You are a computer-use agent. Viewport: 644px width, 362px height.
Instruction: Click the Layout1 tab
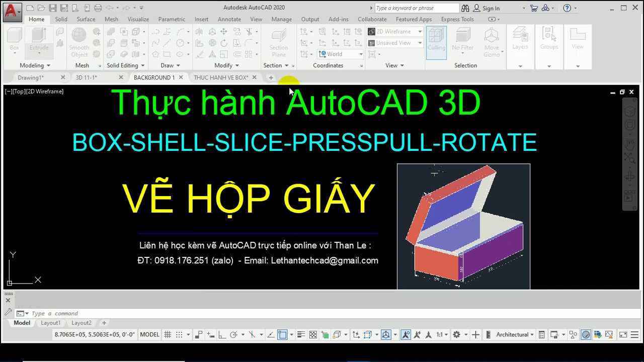click(50, 323)
